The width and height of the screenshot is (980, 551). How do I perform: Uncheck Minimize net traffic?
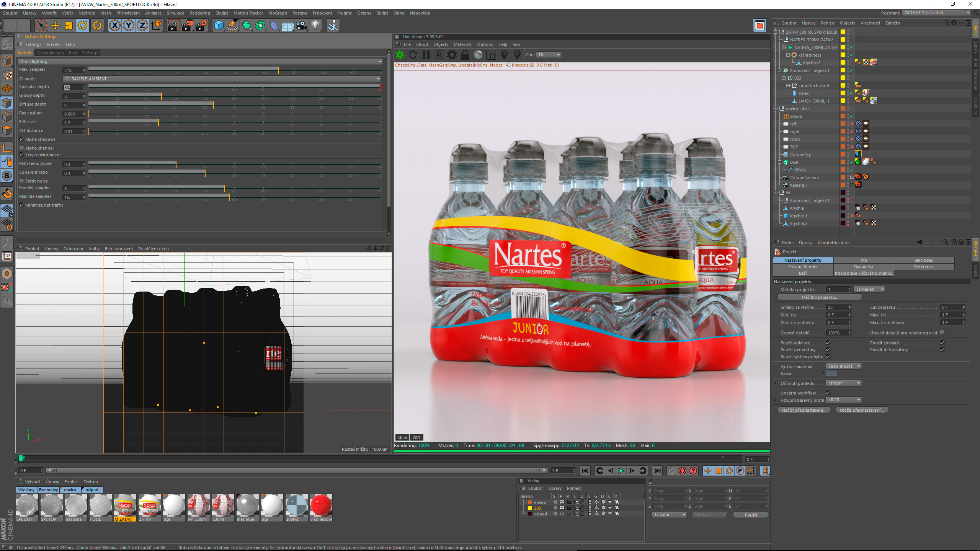pos(22,205)
